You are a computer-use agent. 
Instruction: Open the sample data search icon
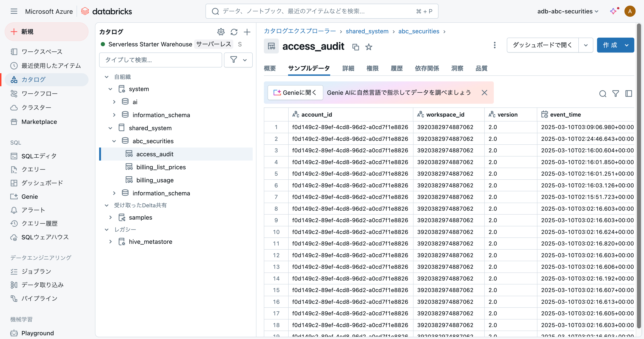coord(602,94)
